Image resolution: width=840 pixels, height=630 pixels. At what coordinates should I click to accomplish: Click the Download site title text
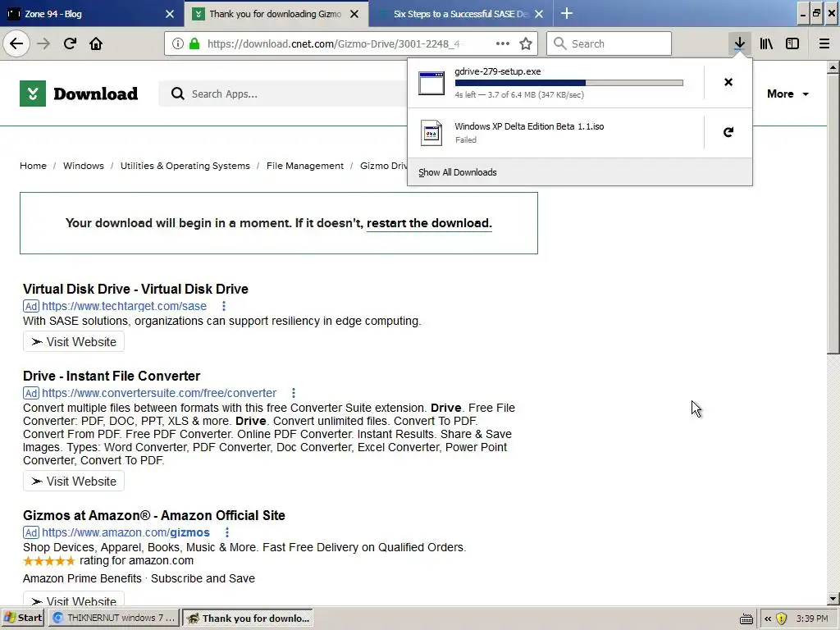click(x=95, y=94)
